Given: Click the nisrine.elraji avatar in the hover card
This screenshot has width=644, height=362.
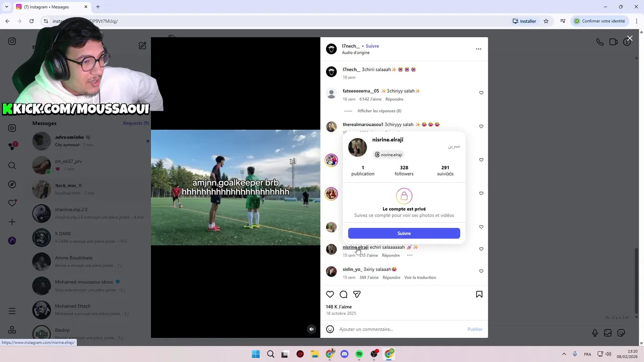Looking at the screenshot, I should click(358, 147).
